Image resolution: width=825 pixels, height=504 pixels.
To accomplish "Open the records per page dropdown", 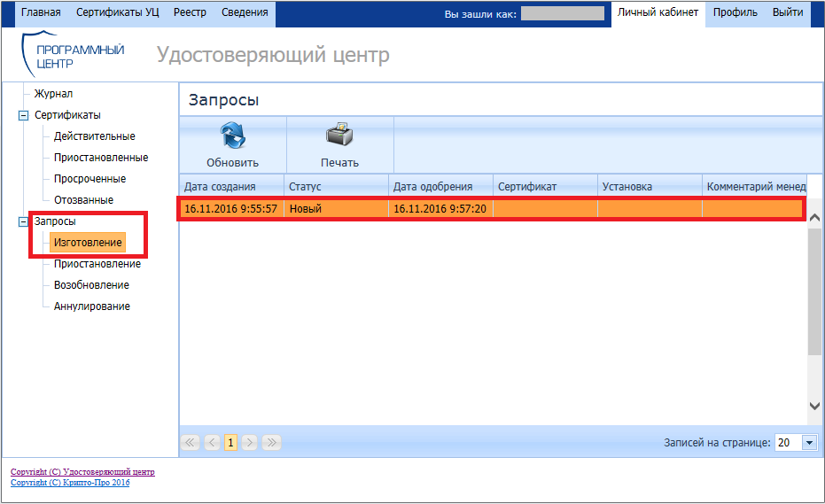I will (808, 443).
